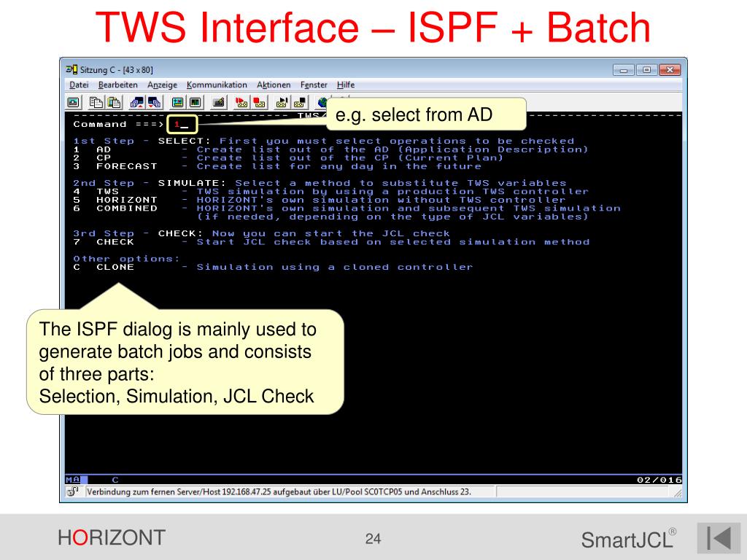Click the Copy toolbar icon
The height and width of the screenshot is (560, 747).
(97, 102)
